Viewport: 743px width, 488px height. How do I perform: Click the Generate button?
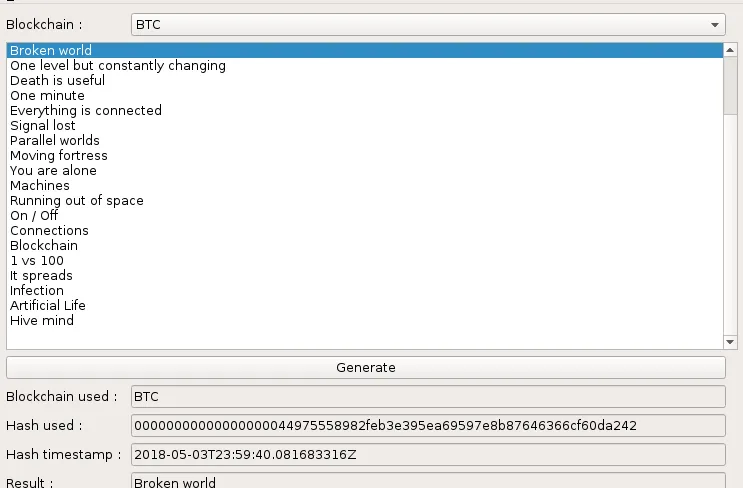tap(366, 368)
